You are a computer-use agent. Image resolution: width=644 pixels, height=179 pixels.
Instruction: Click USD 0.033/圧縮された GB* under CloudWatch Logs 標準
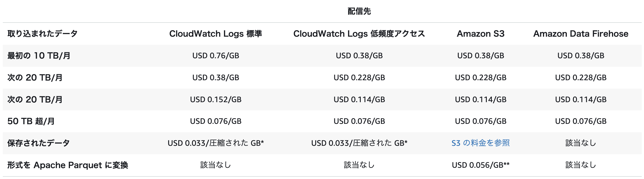[x=216, y=143]
